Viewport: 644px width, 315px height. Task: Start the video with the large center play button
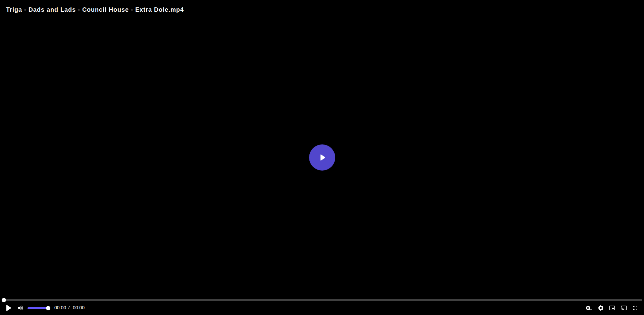click(x=322, y=157)
